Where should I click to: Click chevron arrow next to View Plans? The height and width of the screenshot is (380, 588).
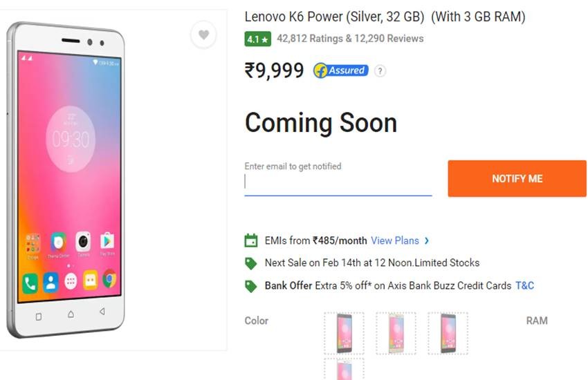pyautogui.click(x=427, y=240)
